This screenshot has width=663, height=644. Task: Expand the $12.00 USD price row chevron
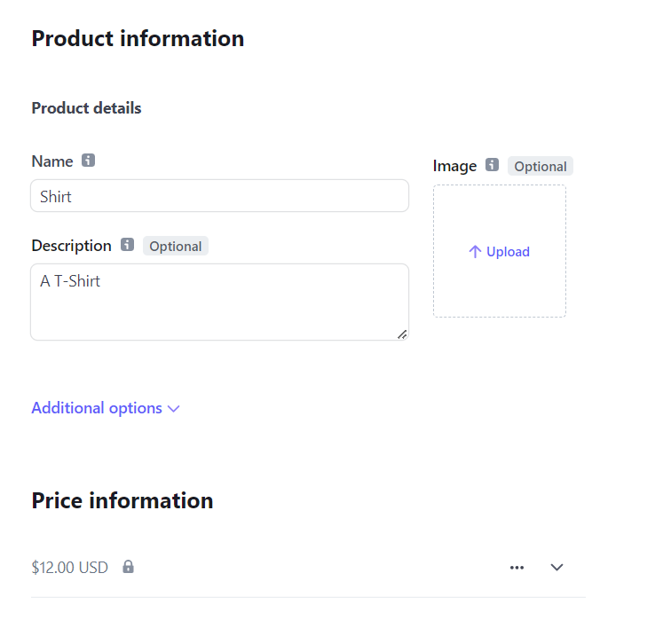click(x=556, y=567)
